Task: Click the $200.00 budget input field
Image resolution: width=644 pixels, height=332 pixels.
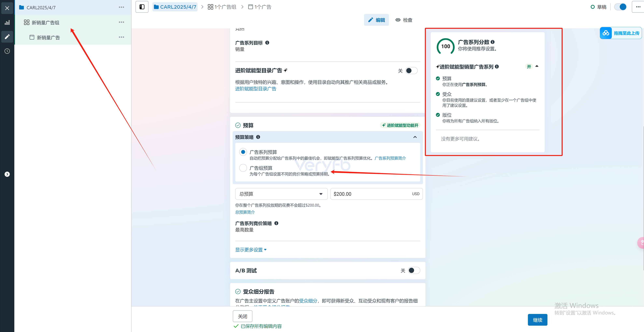Action: 376,194
